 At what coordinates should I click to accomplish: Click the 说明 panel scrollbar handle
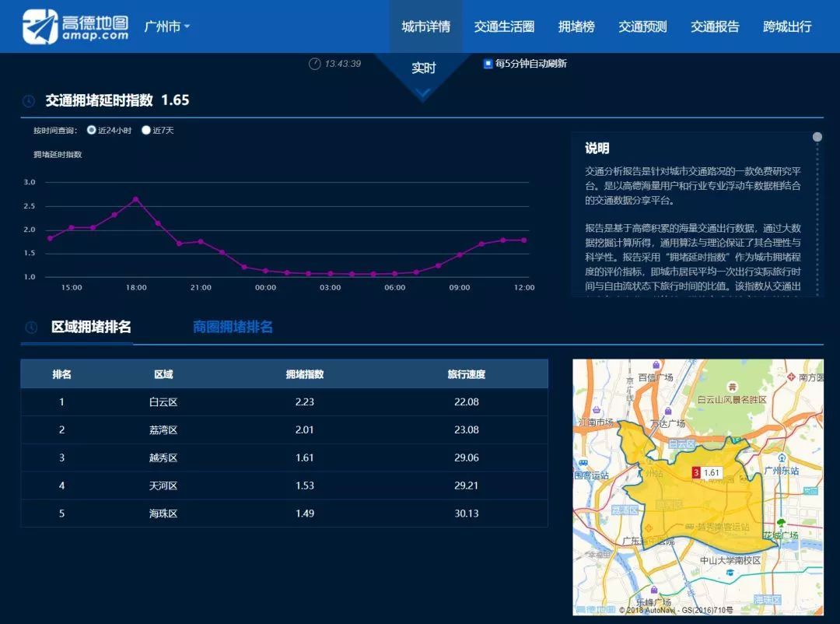click(817, 138)
